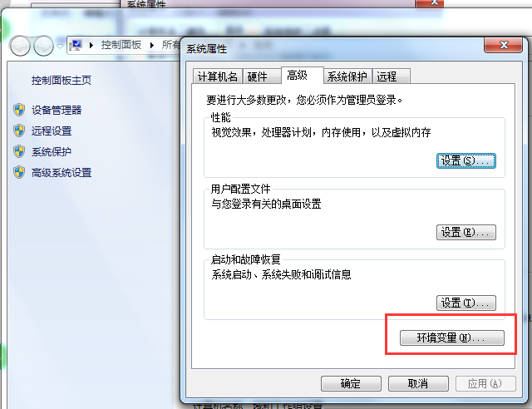Image resolution: width=532 pixels, height=409 pixels.
Task: Select the 远程 tab
Action: (x=392, y=76)
